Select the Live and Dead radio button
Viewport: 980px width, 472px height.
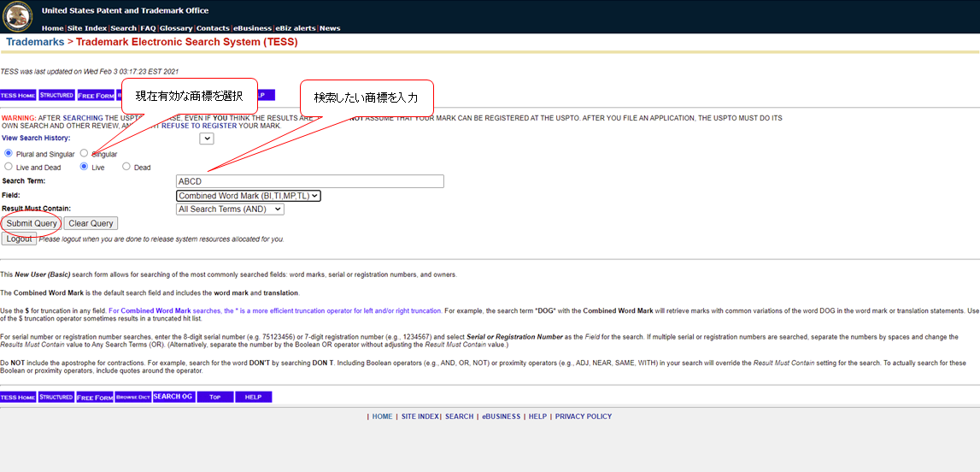coord(9,167)
